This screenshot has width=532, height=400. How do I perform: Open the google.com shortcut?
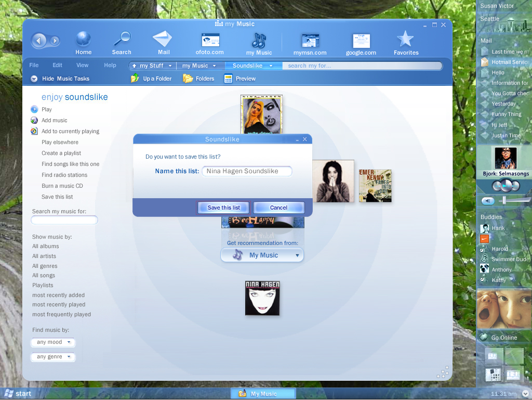[362, 41]
